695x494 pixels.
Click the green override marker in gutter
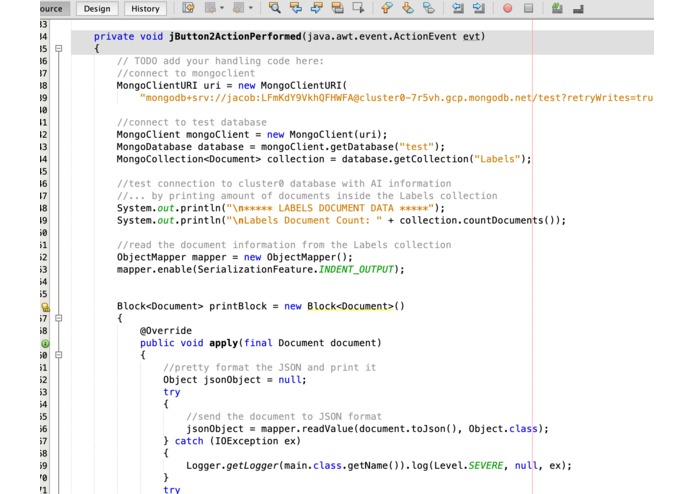pyautogui.click(x=45, y=343)
